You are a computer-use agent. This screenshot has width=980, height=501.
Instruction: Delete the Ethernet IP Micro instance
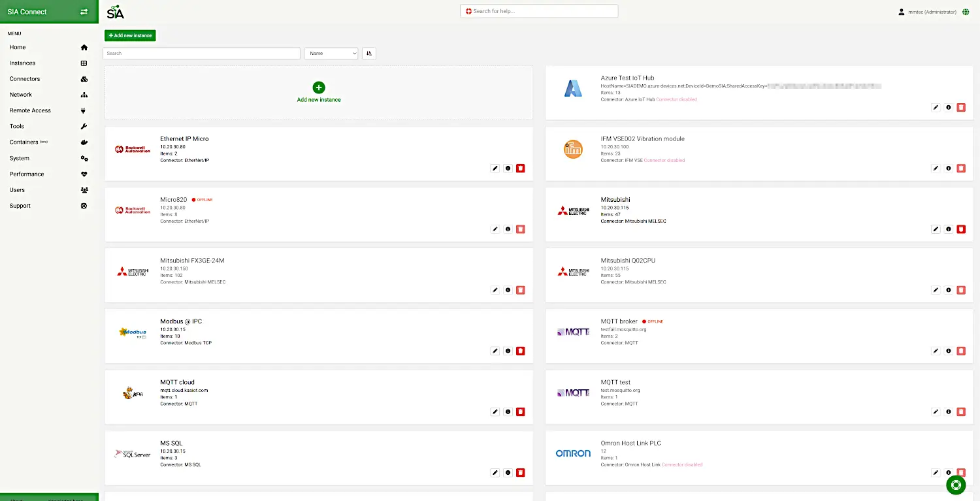point(520,168)
